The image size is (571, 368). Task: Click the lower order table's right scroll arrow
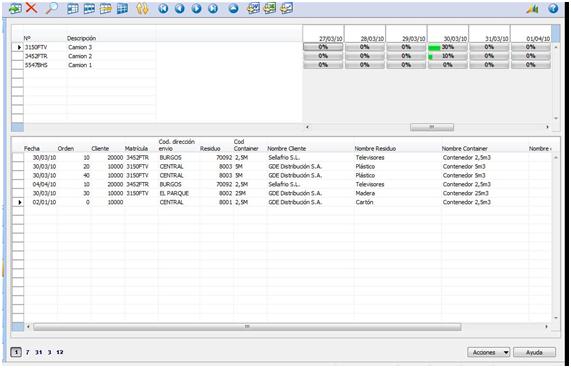click(x=546, y=327)
